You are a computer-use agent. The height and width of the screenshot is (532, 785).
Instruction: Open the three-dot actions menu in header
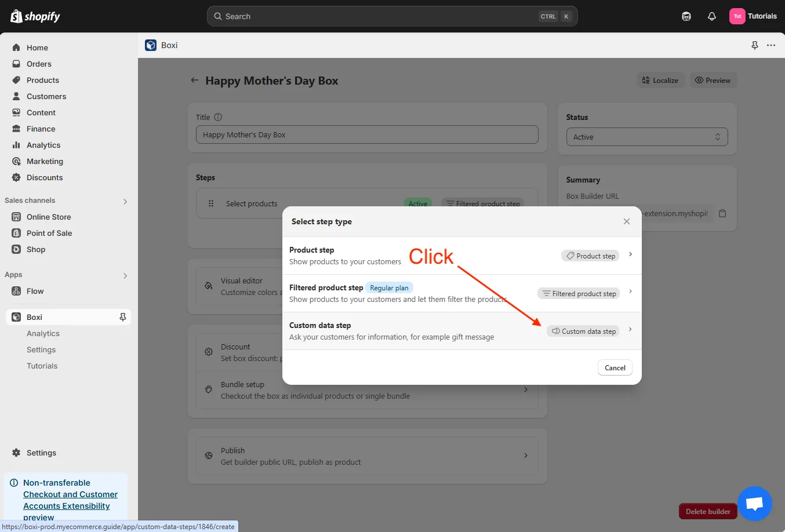tap(771, 45)
